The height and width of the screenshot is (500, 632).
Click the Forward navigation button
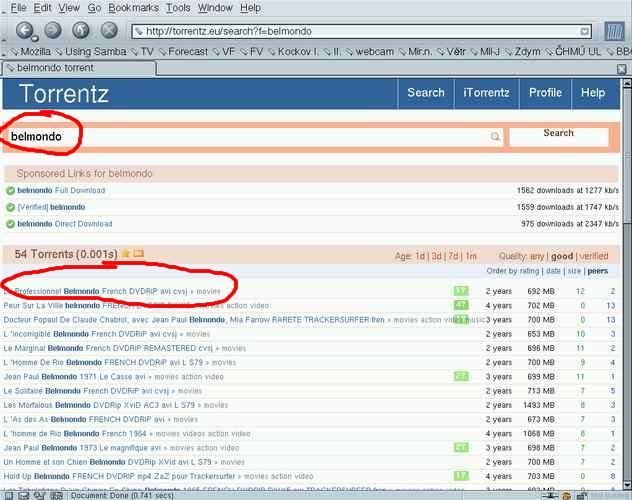[x=53, y=30]
